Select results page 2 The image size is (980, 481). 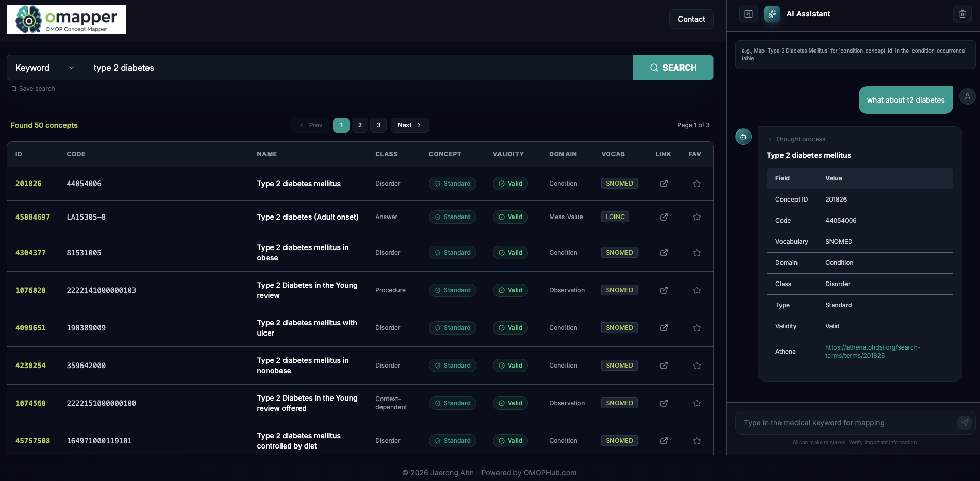point(360,125)
